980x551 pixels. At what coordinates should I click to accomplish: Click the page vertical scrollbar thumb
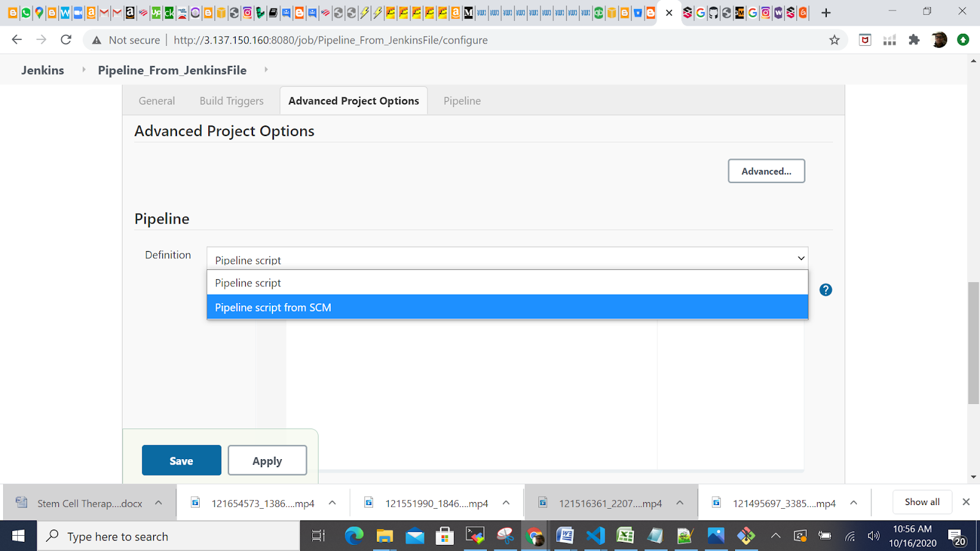tap(974, 343)
